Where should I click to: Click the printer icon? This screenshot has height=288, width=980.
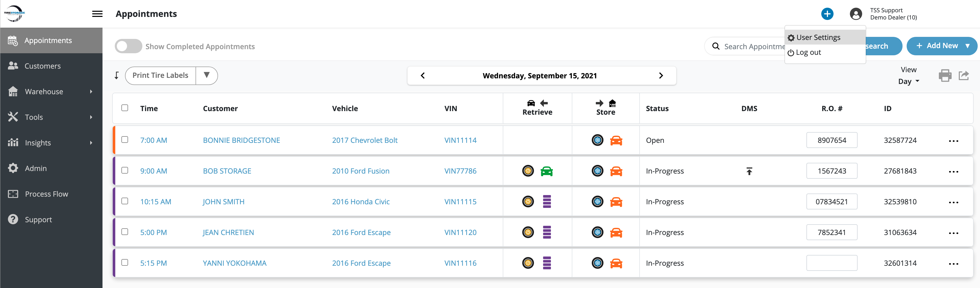[945, 76]
